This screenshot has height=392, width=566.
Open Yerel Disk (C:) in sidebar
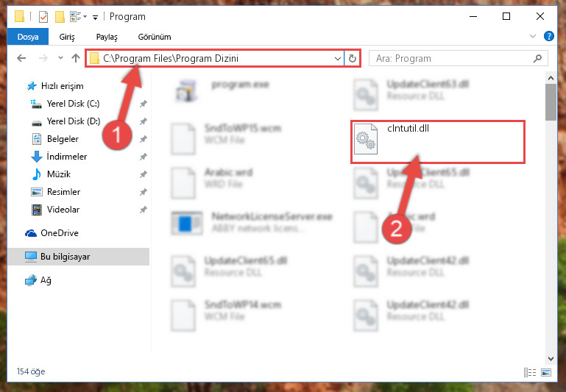click(x=74, y=104)
